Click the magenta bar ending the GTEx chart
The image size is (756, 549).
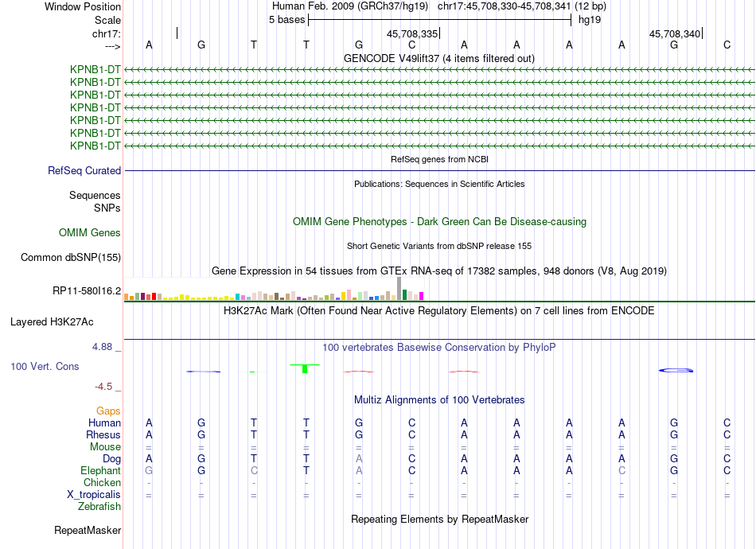point(422,296)
